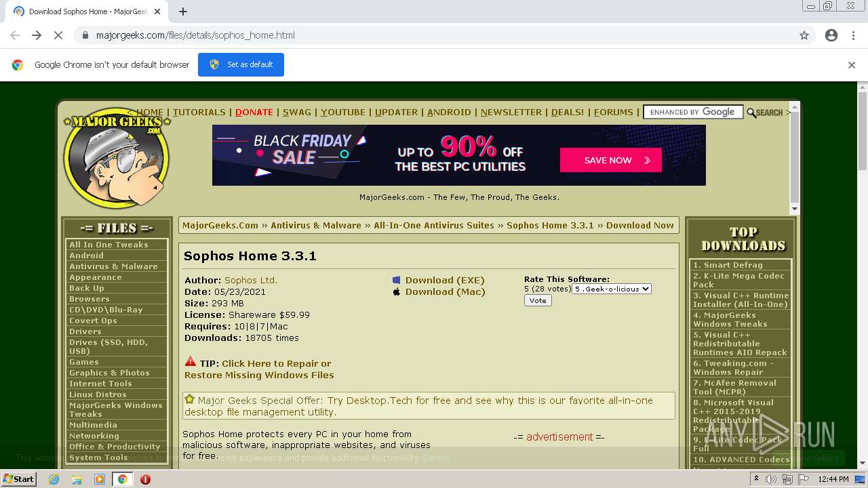Click the Antivirus & Malware breadcrumb
The width and height of the screenshot is (868, 488).
pyautogui.click(x=316, y=226)
